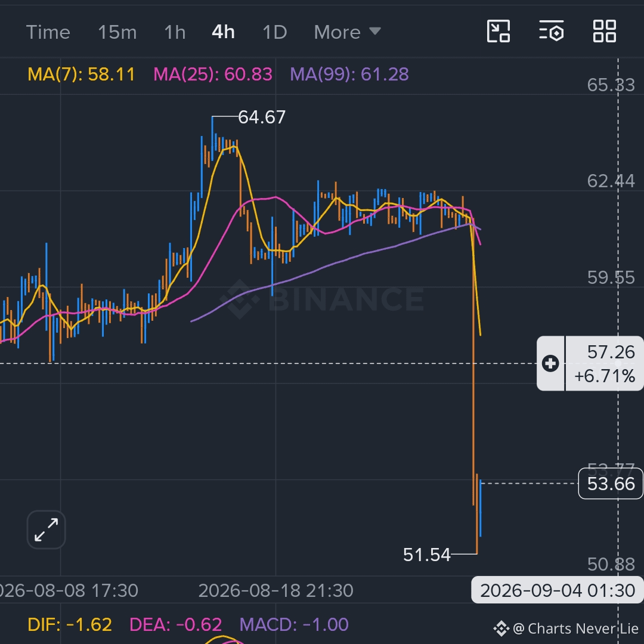Select the 1h interval
This screenshot has width=644, height=644.
point(175,32)
